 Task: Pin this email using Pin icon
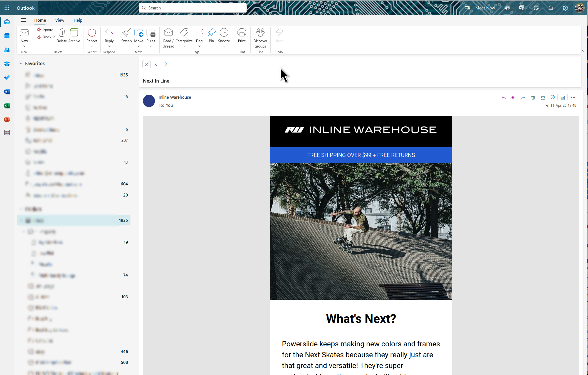pos(211,33)
